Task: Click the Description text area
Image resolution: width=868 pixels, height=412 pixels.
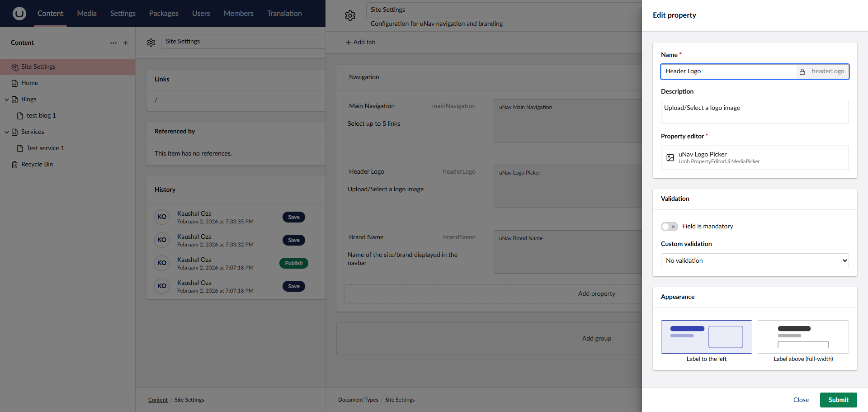Action: coord(755,112)
